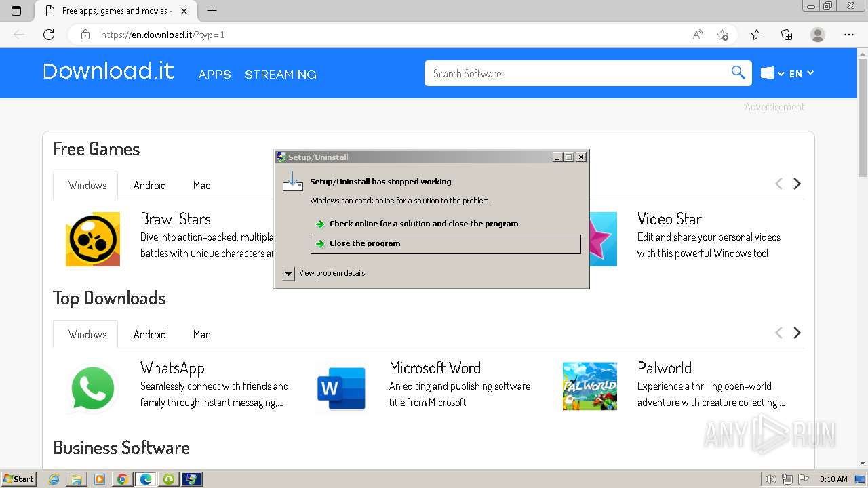868x488 pixels.
Task: Open the Palworld title link
Action: coord(665,368)
